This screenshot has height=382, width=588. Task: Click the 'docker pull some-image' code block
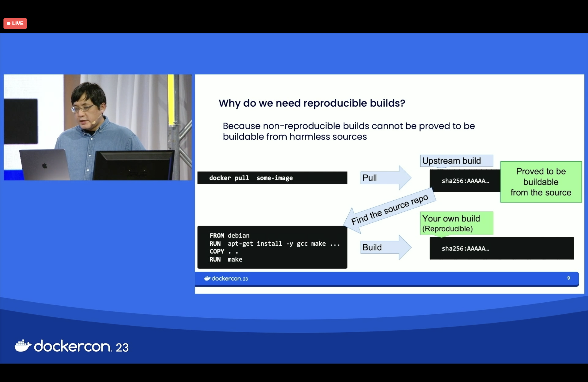coord(272,178)
